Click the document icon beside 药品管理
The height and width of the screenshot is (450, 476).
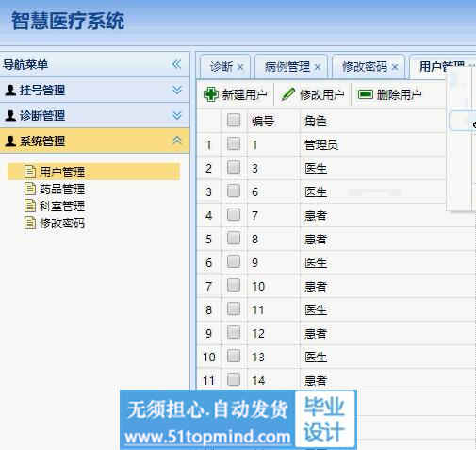[x=30, y=189]
